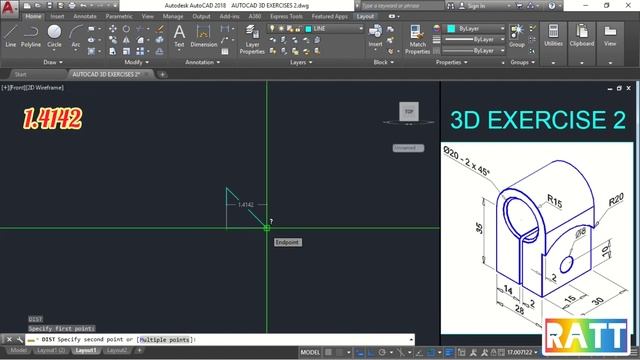
Task: Click the Mirror tool in Modify panel
Action: 127,40
